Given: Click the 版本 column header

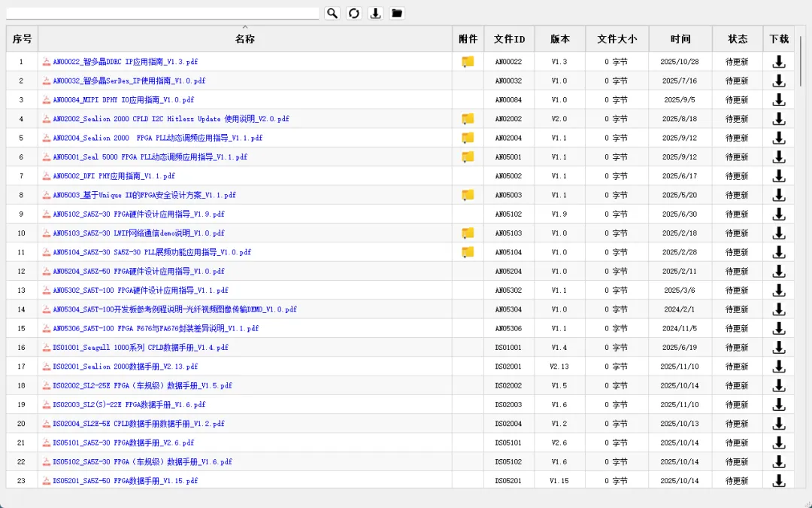Looking at the screenshot, I should pyautogui.click(x=560, y=39).
